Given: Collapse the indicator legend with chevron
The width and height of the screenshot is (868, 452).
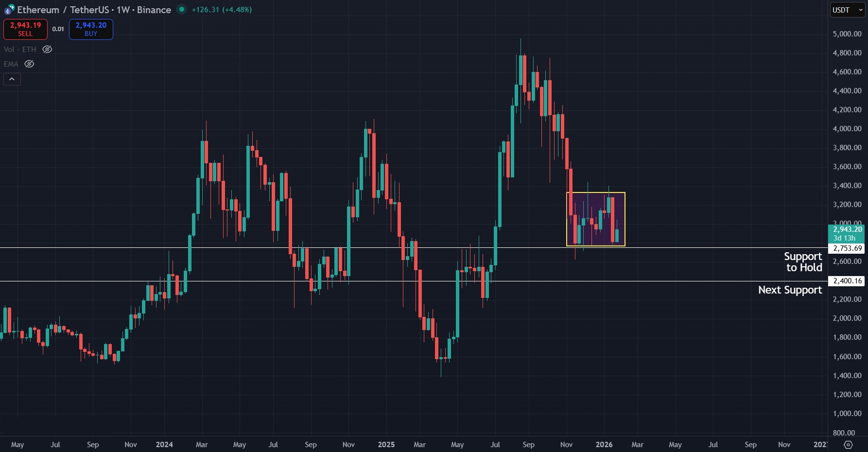Looking at the screenshot, I should click(x=12, y=79).
